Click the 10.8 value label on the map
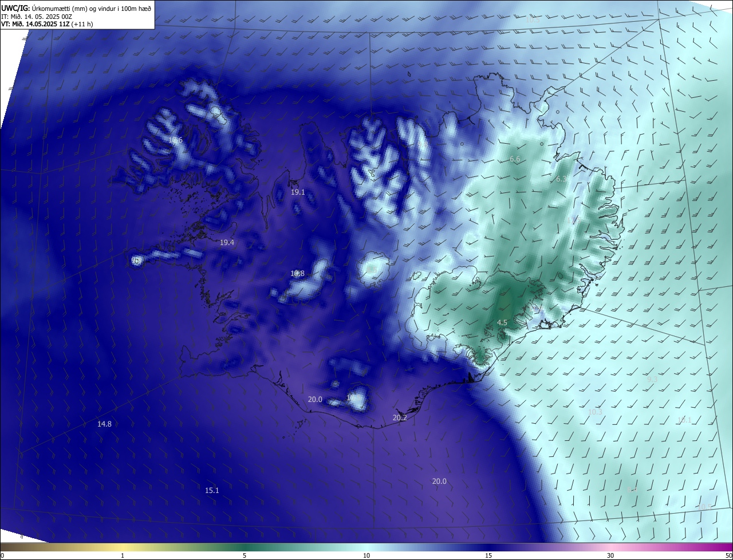Image resolution: width=733 pixels, height=560 pixels. 297,274
